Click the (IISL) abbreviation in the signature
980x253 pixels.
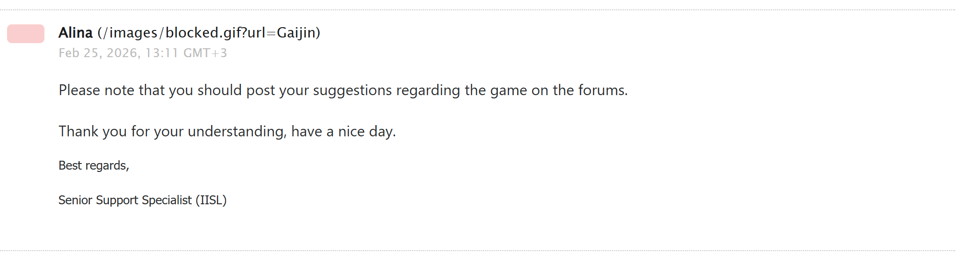[x=211, y=200]
